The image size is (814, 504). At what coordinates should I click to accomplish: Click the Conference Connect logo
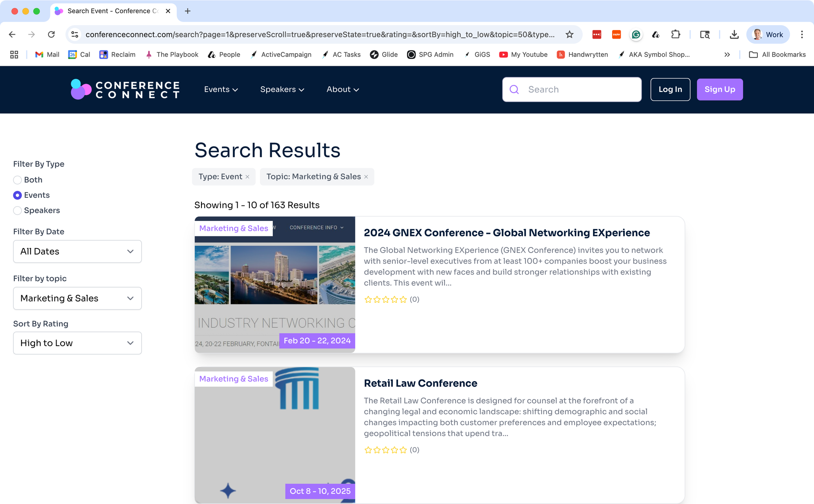[125, 89]
